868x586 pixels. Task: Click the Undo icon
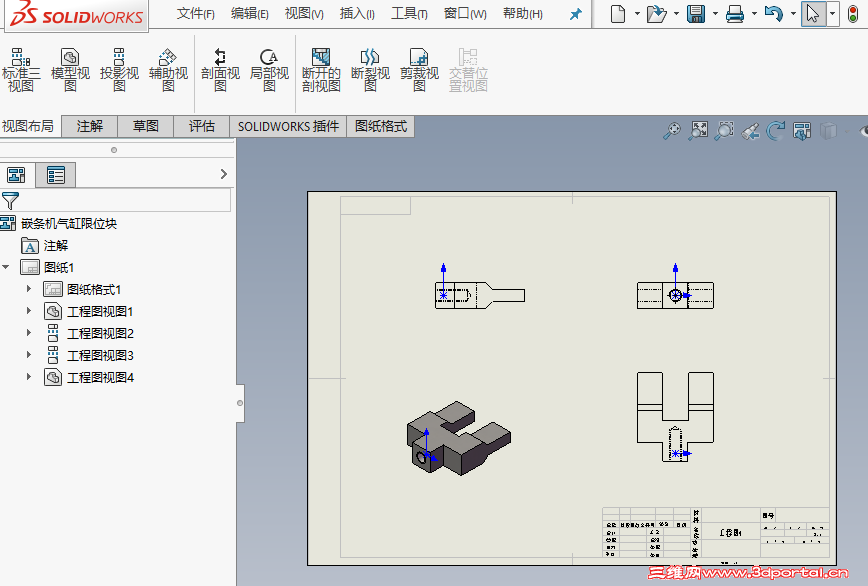pyautogui.click(x=773, y=13)
